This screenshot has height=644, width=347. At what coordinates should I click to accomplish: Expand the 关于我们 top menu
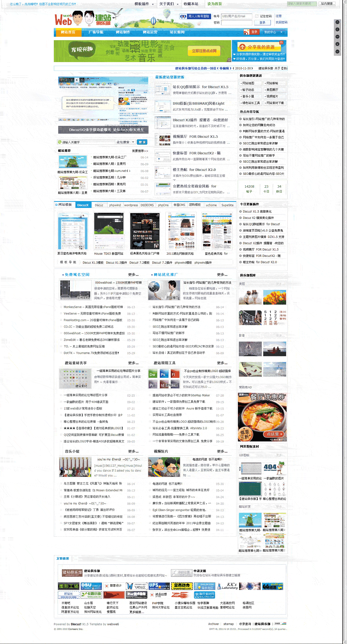click(x=169, y=4)
